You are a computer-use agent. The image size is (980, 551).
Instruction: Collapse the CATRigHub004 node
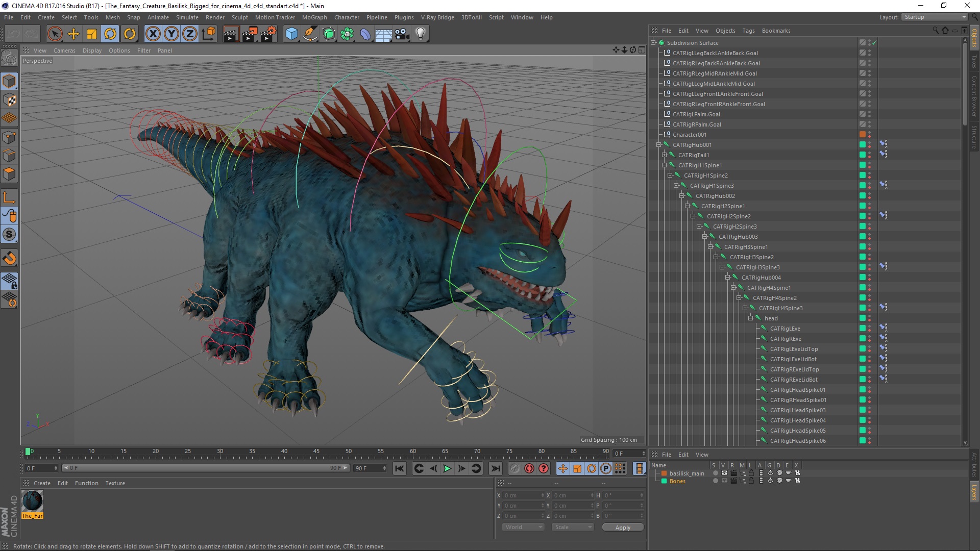click(x=728, y=278)
